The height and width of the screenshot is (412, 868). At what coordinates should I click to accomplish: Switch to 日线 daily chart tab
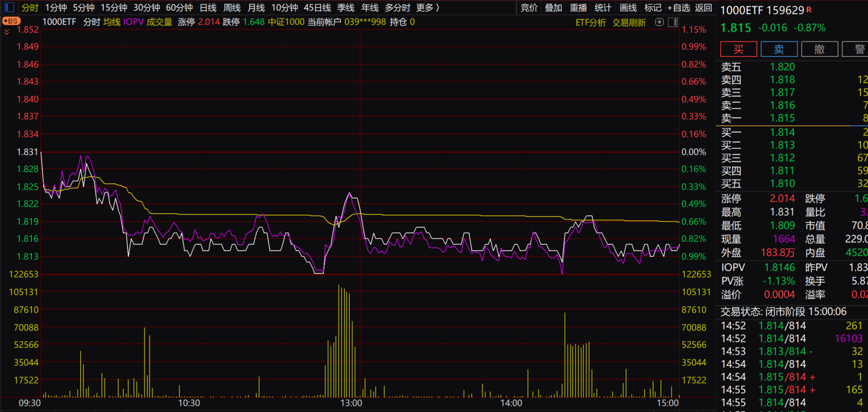coord(208,7)
